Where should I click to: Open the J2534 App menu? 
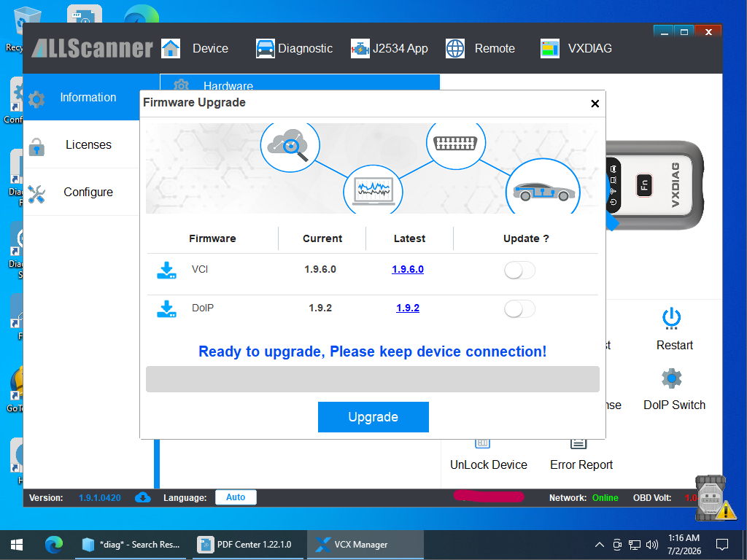click(x=400, y=49)
